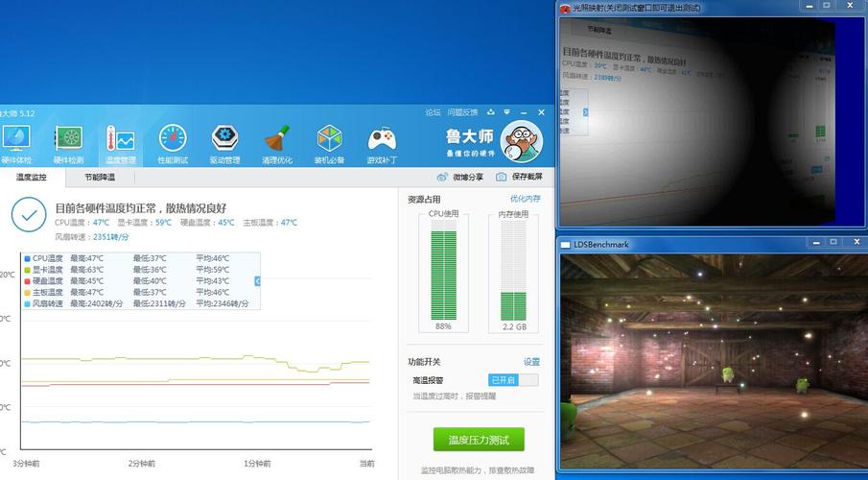
Task: Click the 保存截屏 save screenshot button
Action: coord(519,177)
